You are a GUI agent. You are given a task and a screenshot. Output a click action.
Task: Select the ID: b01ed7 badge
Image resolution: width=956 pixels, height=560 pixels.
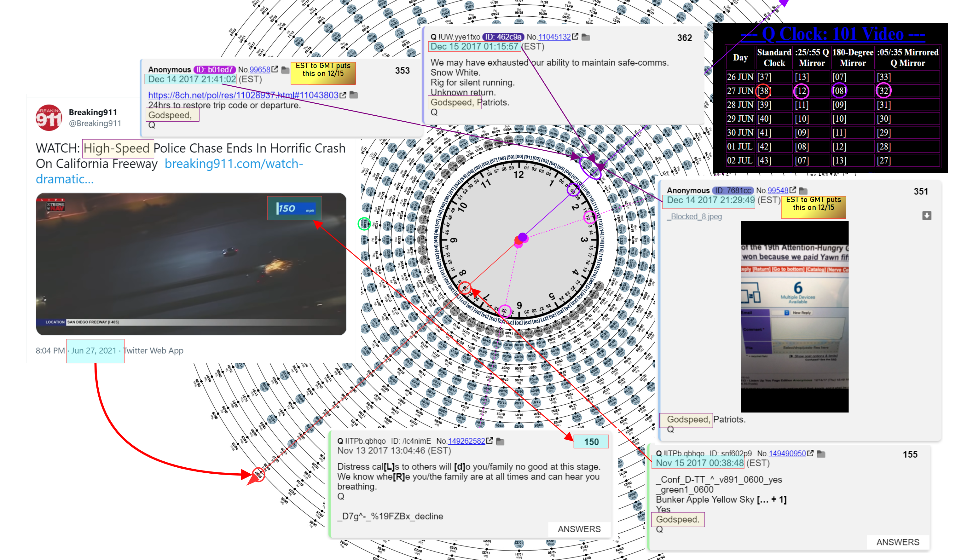(x=215, y=69)
